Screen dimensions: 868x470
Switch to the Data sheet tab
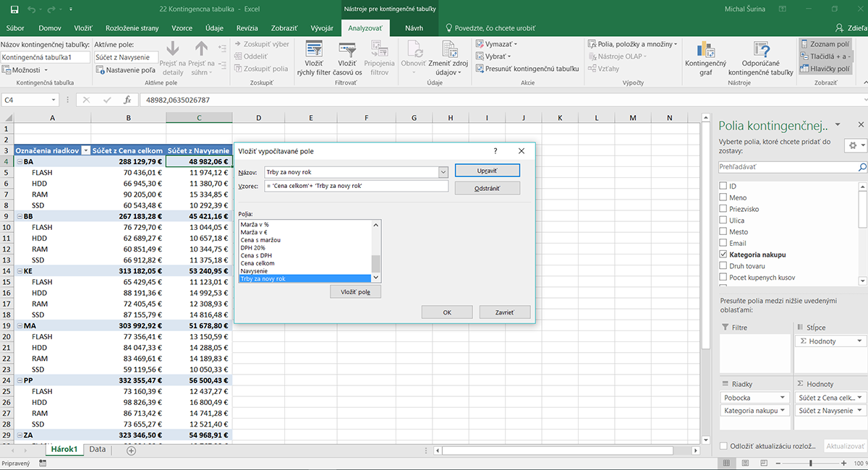coord(98,450)
